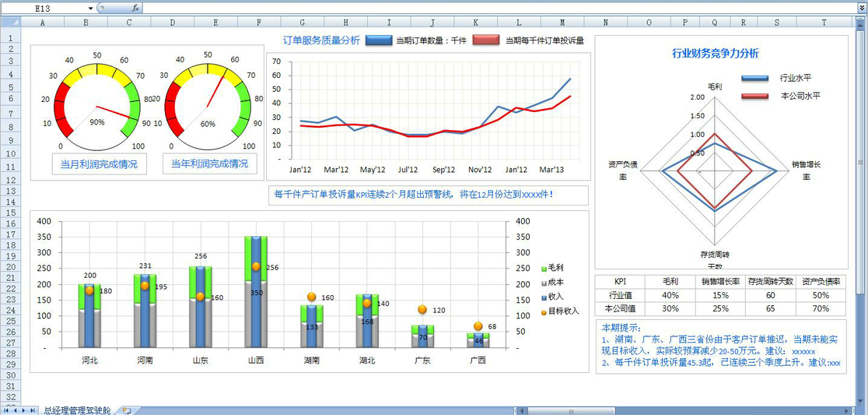Open the Name Box dropdown arrow
The height and width of the screenshot is (415, 868).
(91, 9)
